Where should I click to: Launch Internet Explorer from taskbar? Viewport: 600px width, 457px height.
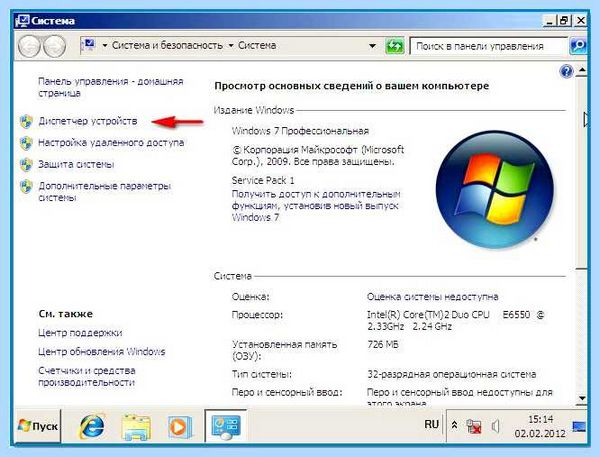coord(92,426)
